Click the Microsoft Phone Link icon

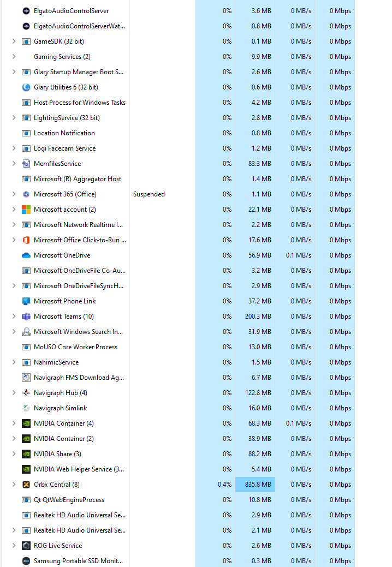[x=26, y=301]
